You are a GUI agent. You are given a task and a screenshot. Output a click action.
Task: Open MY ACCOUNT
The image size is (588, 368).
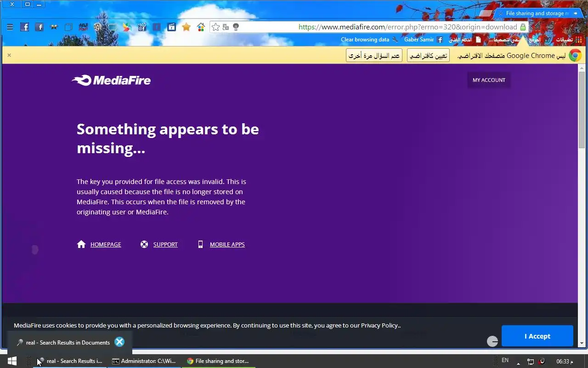(489, 80)
